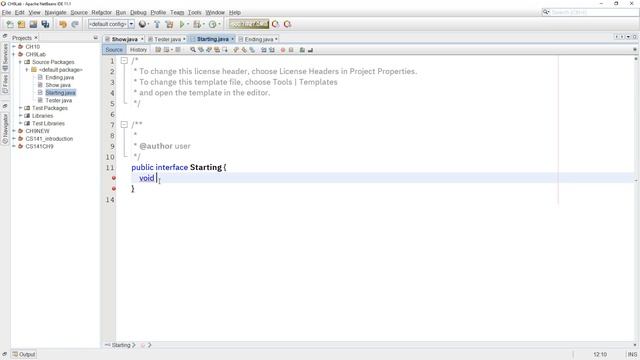Toggle Highlight Search in editor toolbar
The width and height of the screenshot is (640, 360).
(217, 50)
